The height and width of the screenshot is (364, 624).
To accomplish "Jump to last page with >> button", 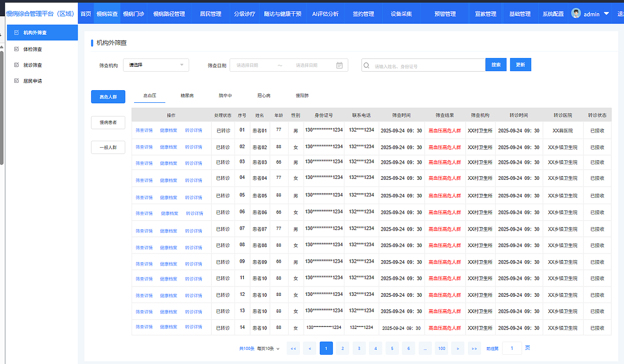I will pyautogui.click(x=474, y=348).
